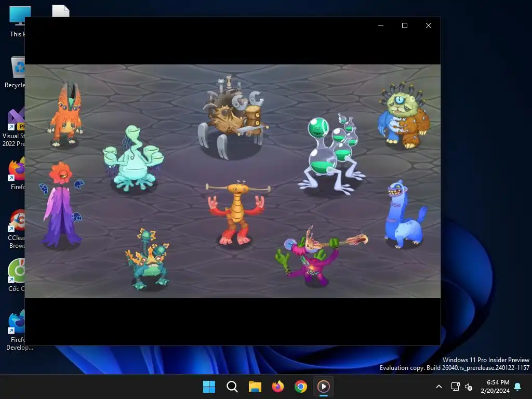Open the taskbar Search icon
Image resolution: width=532 pixels, height=399 pixels.
click(x=232, y=387)
